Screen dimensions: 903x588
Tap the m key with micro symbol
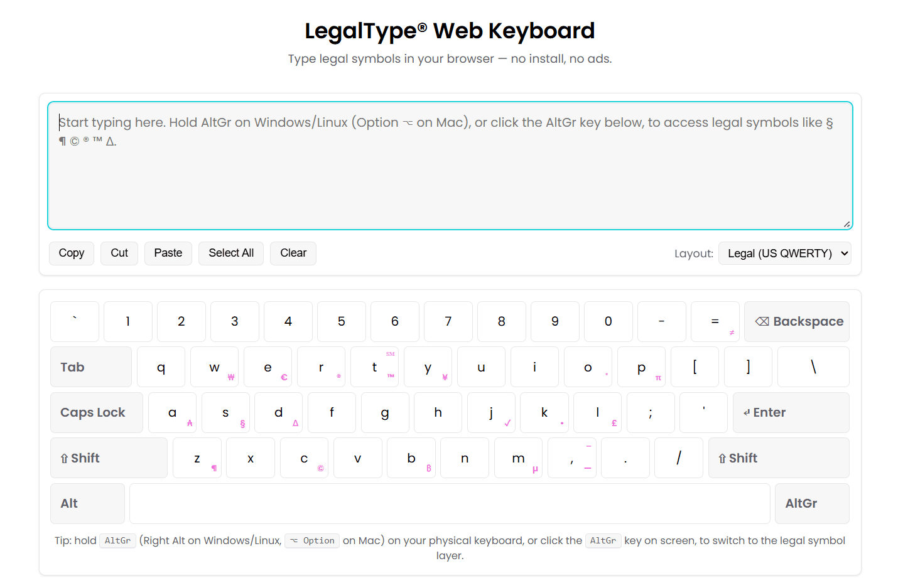coord(518,458)
